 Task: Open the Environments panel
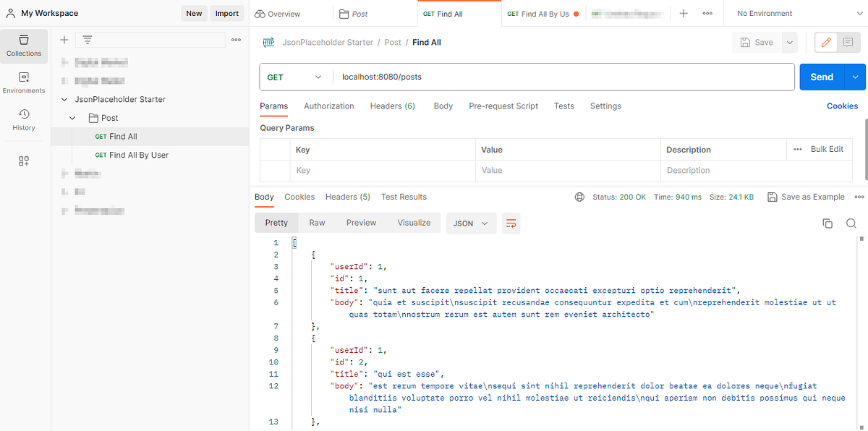pos(24,82)
